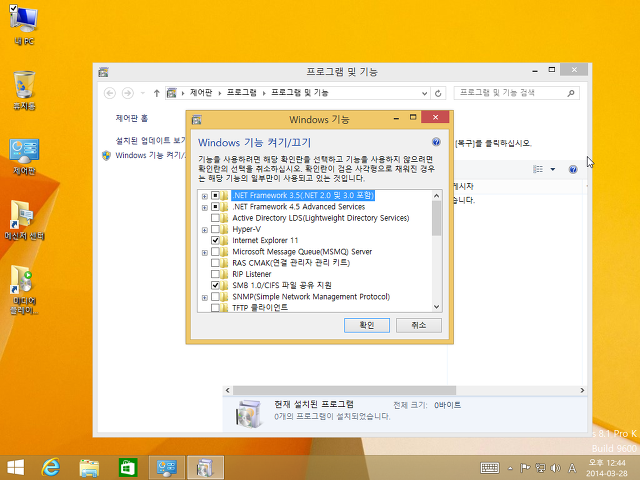This screenshot has width=640, height=480.
Task: Click help icon in Programs and Features toolbar
Action: [573, 169]
